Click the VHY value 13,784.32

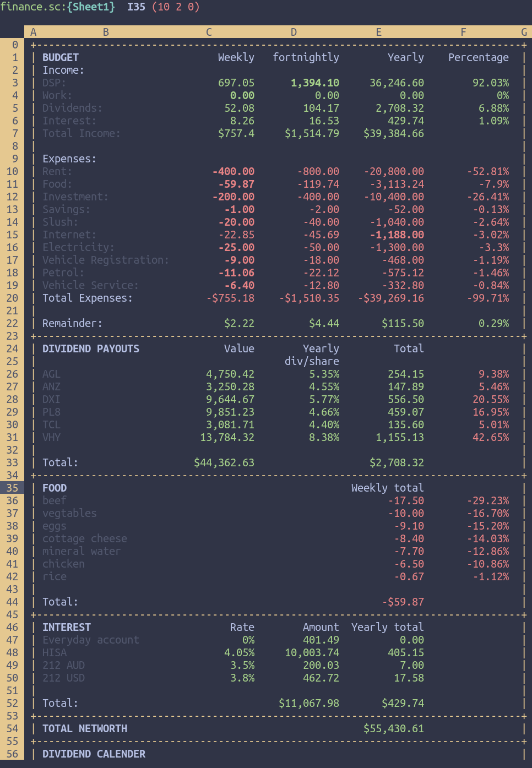[x=227, y=437]
